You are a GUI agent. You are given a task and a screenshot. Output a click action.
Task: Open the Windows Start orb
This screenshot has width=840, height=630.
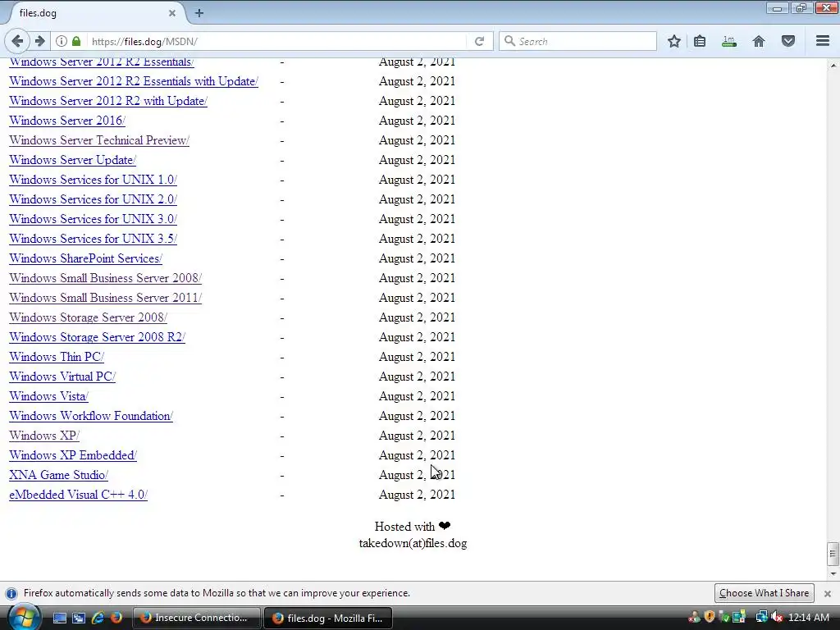(x=24, y=617)
